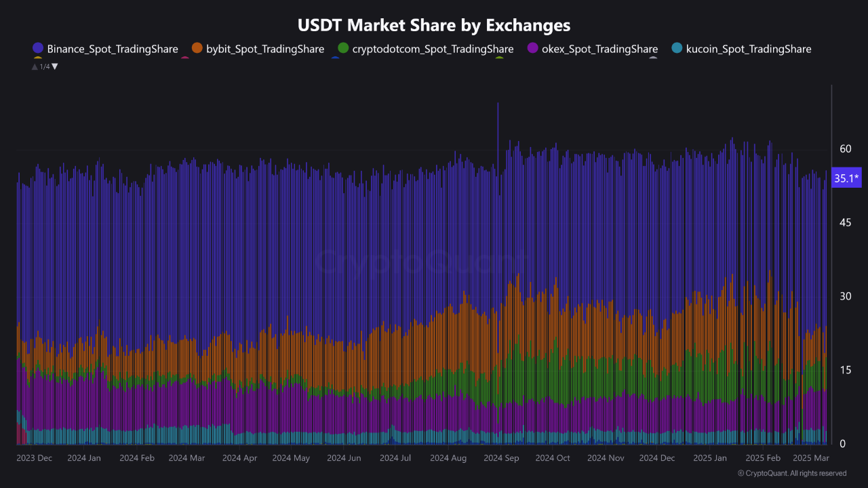
Task: Click the cryptodotcom green legend dot
Action: tap(343, 48)
